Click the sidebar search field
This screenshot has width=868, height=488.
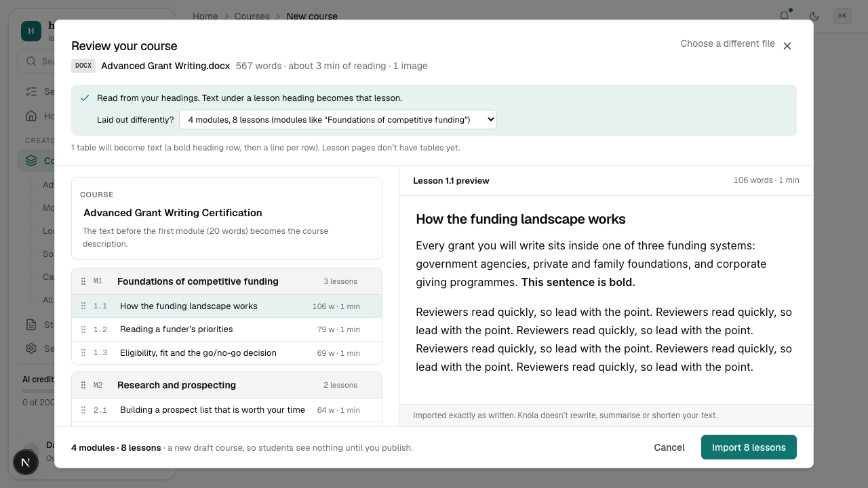tap(37, 61)
